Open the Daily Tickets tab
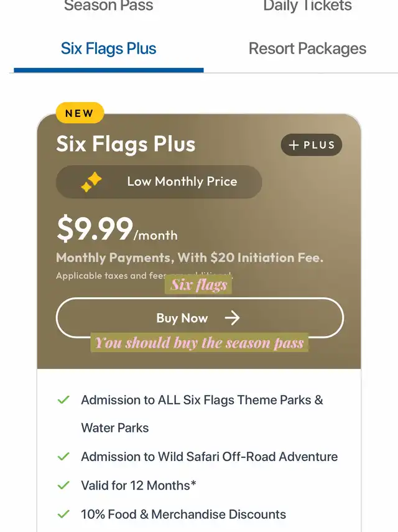 point(307,6)
